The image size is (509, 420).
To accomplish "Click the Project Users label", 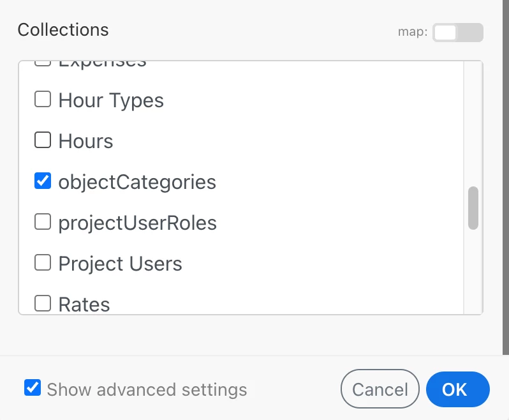I will 120,264.
